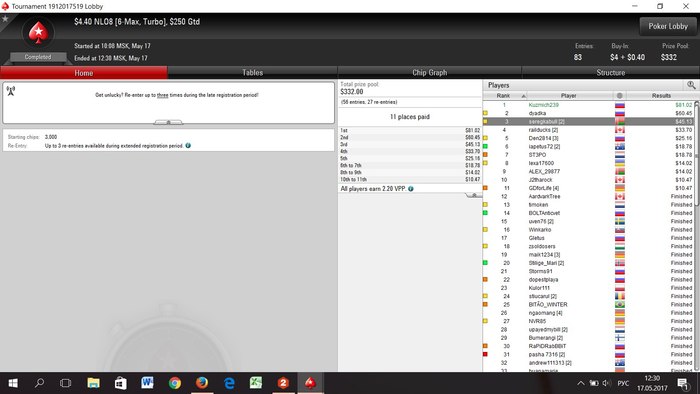This screenshot has height=394, width=700.
Task: Click orange note tag beside ST3PO
Action: (485, 154)
